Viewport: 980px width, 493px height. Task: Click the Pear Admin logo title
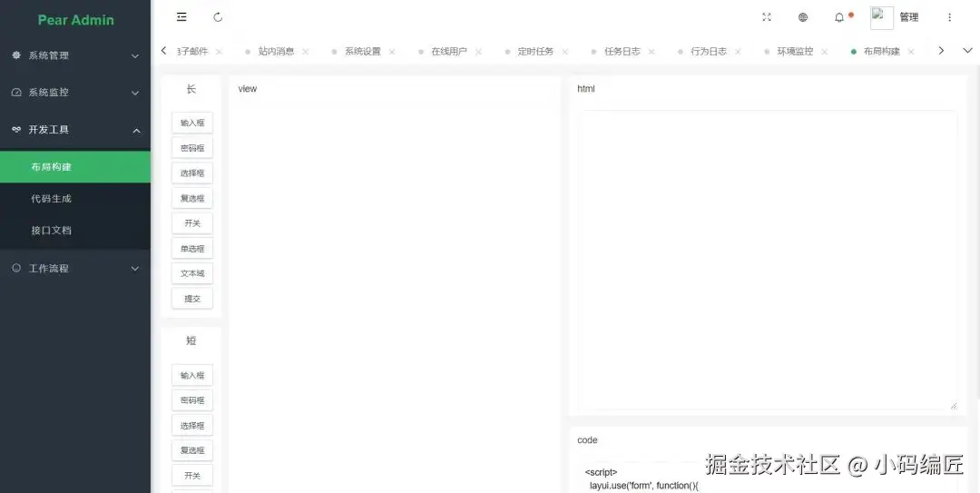point(75,20)
